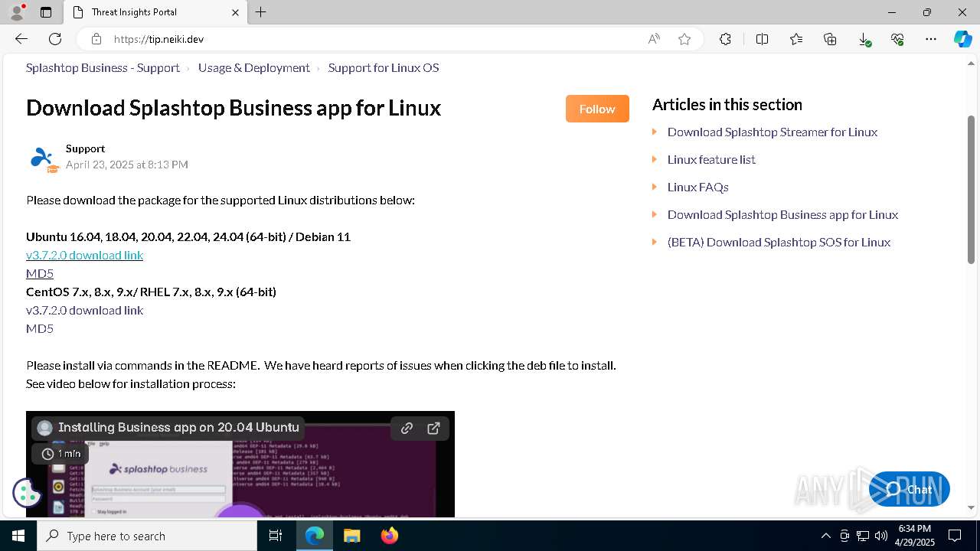Open the Downloads icon

(864, 39)
